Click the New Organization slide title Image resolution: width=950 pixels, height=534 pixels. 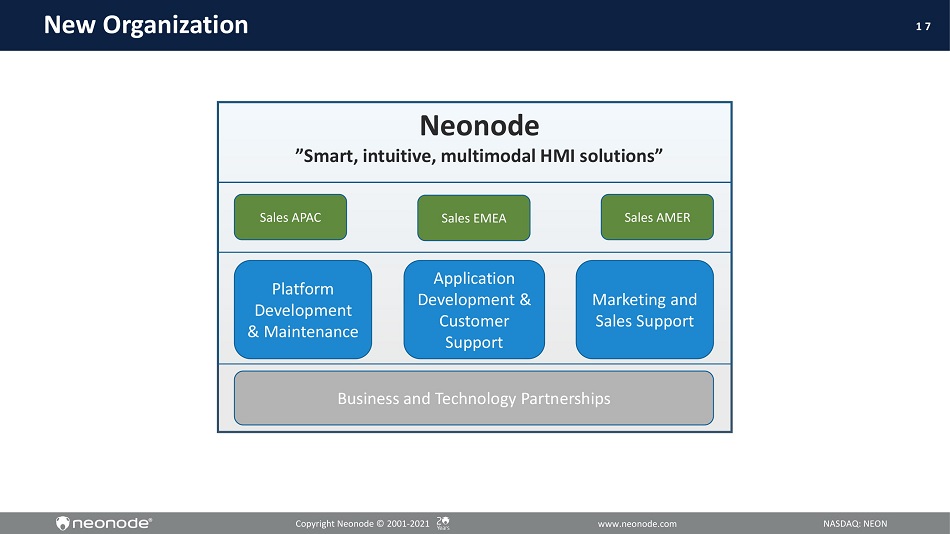[x=146, y=25]
